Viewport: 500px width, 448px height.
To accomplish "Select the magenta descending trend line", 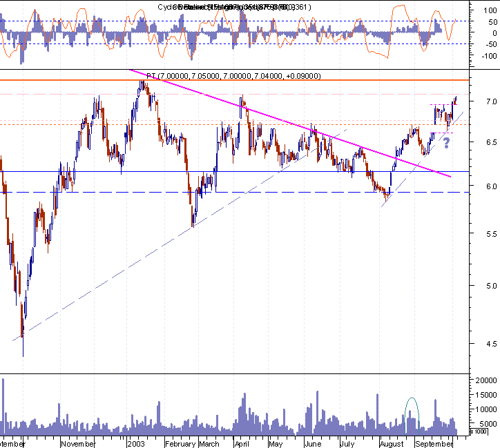I will pyautogui.click(x=290, y=123).
